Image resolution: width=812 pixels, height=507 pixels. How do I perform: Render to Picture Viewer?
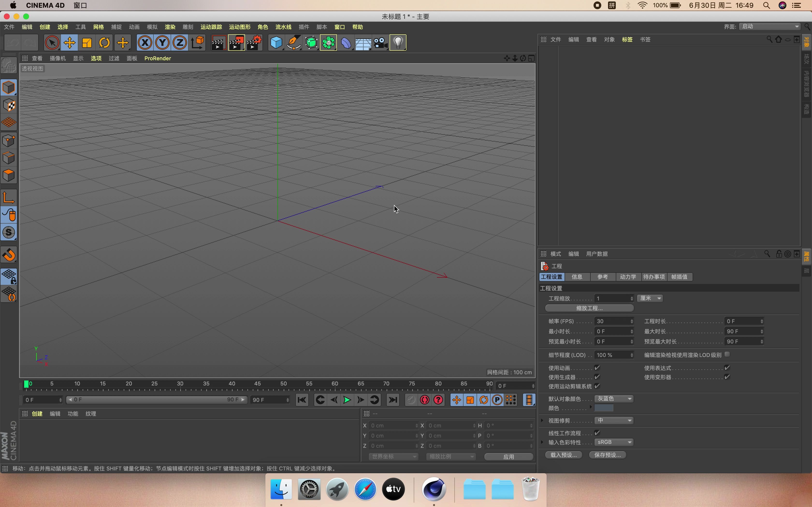click(236, 42)
